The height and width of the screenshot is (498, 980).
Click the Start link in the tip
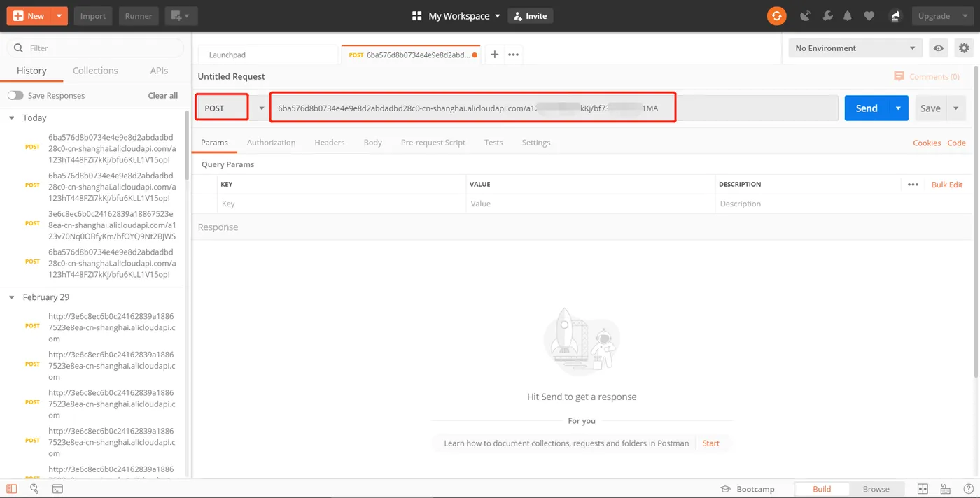pyautogui.click(x=710, y=443)
